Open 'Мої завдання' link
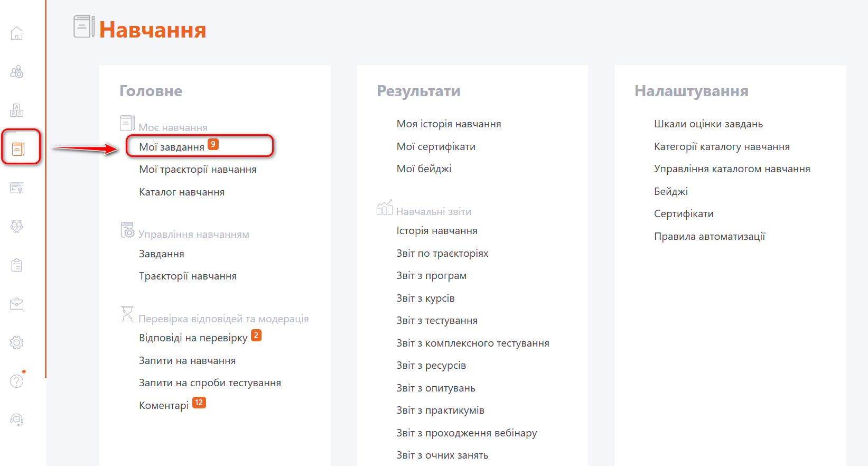 coord(172,147)
